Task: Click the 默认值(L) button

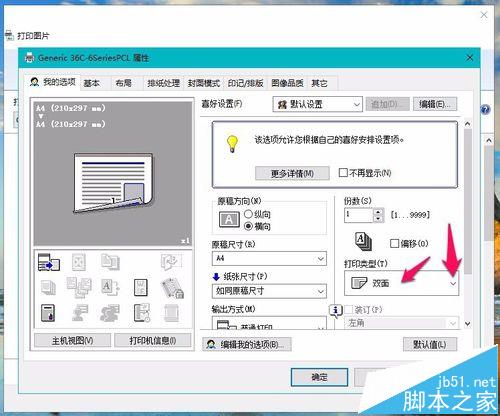Action: [x=430, y=344]
